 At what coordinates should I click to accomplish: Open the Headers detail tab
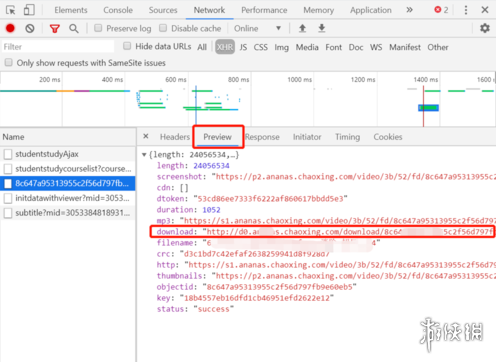(175, 137)
